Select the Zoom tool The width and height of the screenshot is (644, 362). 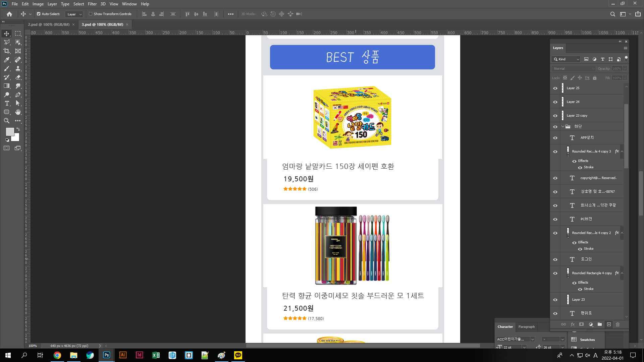tap(7, 121)
